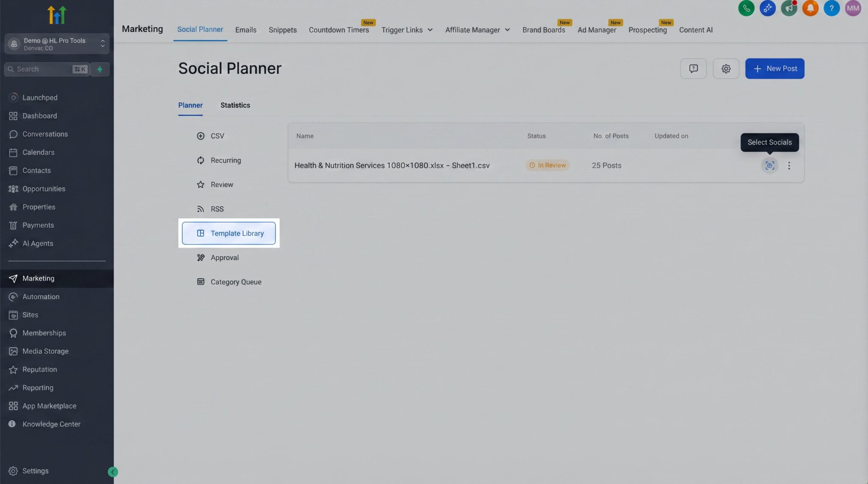868x484 pixels.
Task: Open Media Storage in sidebar
Action: [x=45, y=351]
